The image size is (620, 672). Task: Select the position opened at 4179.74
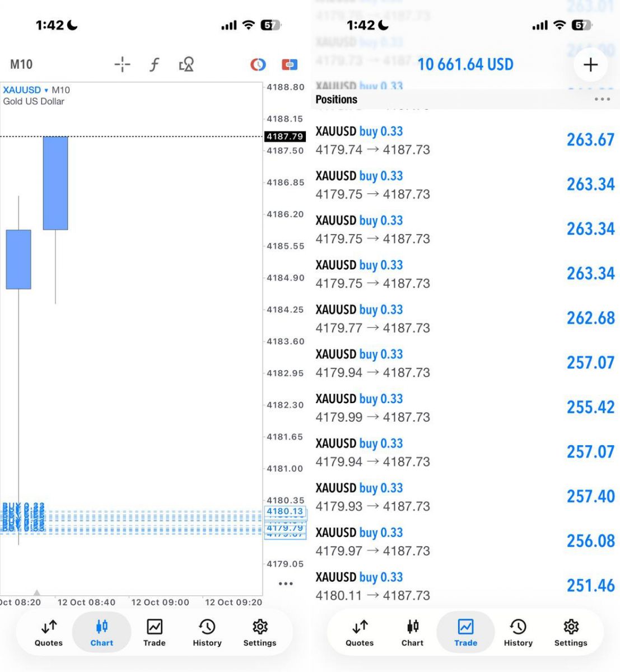point(465,140)
